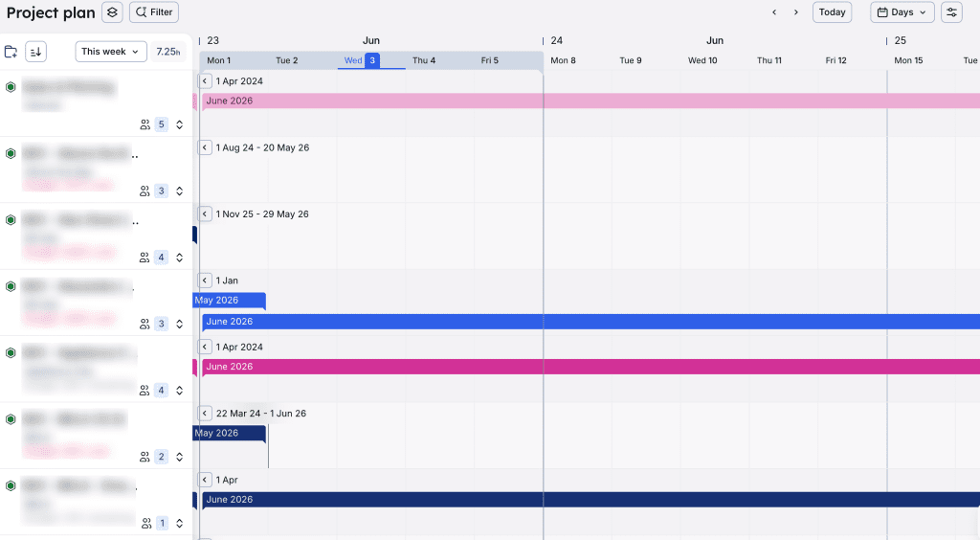Click the week 25 label
Screen dimensions: 980x540
tap(900, 40)
